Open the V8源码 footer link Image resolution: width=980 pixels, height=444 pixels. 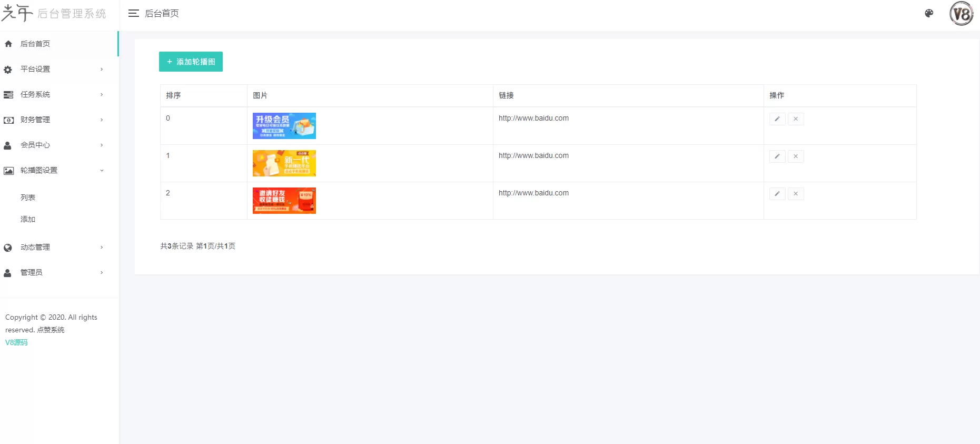tap(16, 342)
